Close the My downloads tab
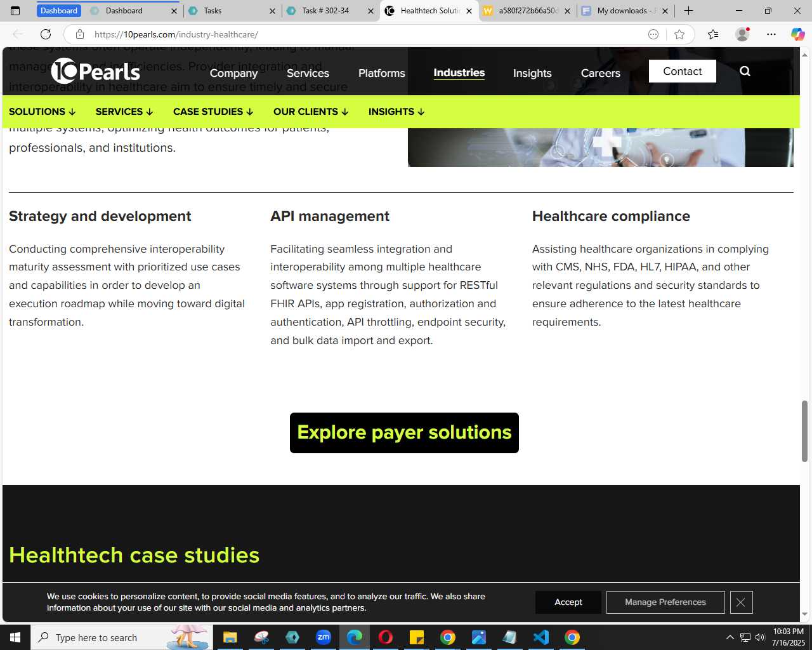Screen dimensions: 812x650 click(x=665, y=11)
